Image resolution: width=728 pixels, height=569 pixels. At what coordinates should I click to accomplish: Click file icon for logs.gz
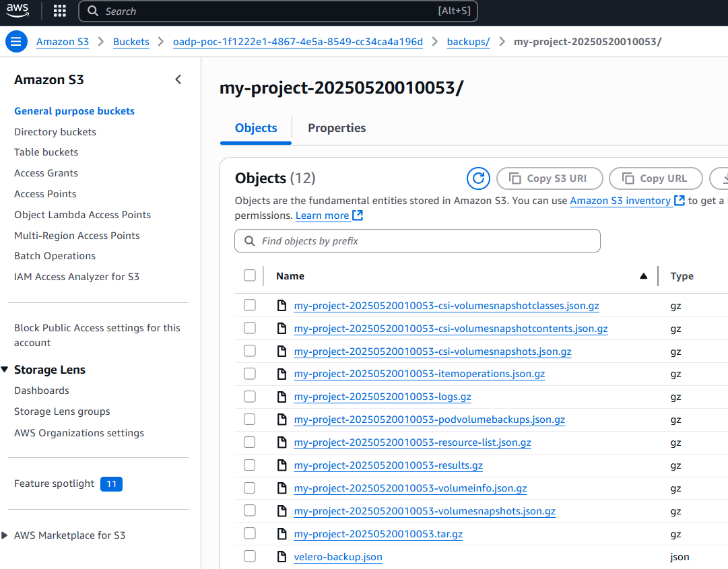(x=282, y=397)
